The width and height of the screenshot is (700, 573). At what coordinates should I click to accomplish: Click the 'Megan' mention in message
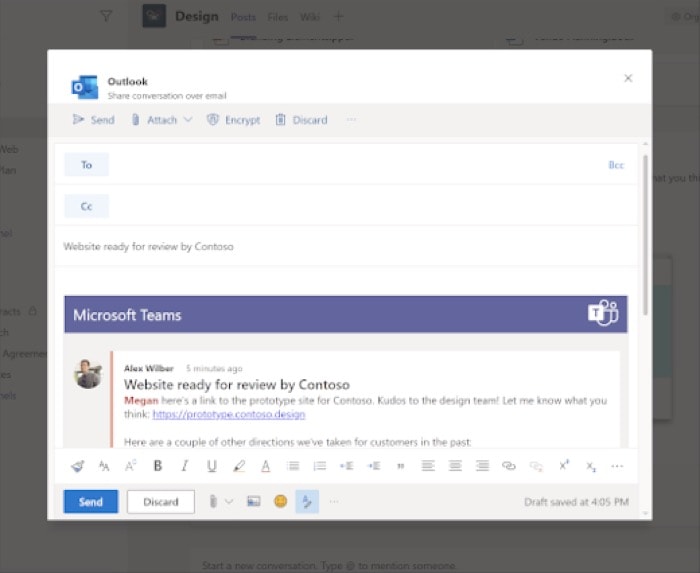[x=141, y=400]
